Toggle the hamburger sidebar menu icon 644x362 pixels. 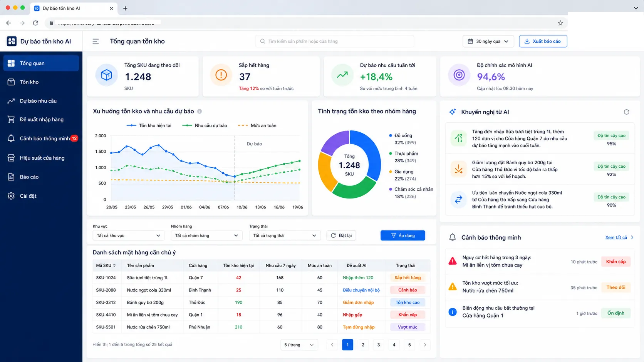96,41
